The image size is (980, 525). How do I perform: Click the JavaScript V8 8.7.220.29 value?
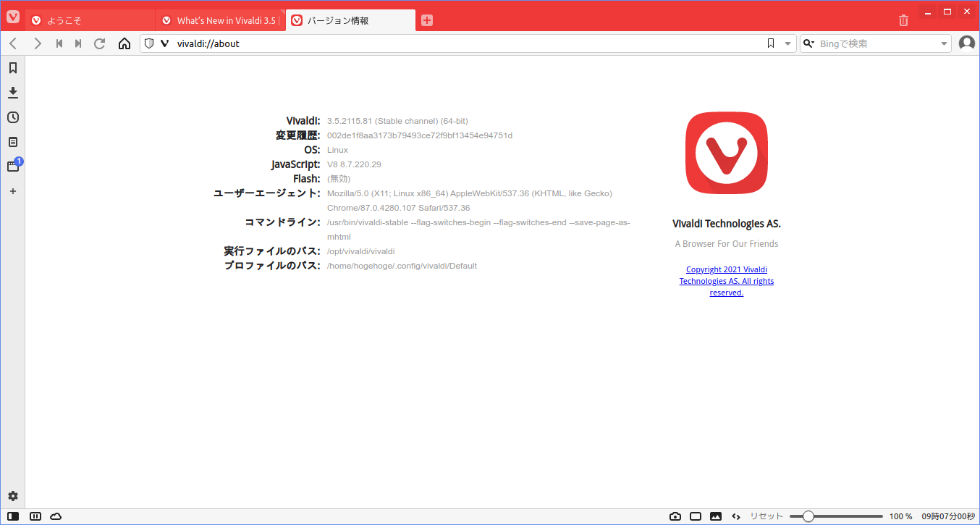(354, 164)
